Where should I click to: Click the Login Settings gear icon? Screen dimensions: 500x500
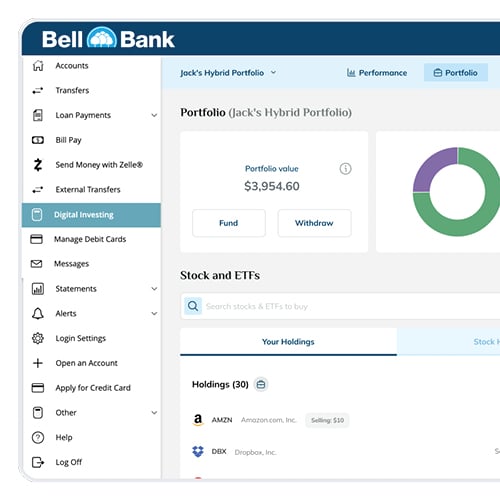[x=38, y=338]
